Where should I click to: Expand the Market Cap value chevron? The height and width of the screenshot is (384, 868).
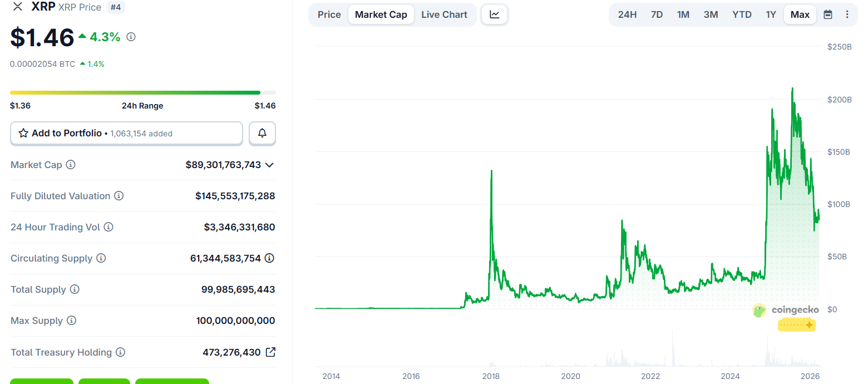(269, 165)
